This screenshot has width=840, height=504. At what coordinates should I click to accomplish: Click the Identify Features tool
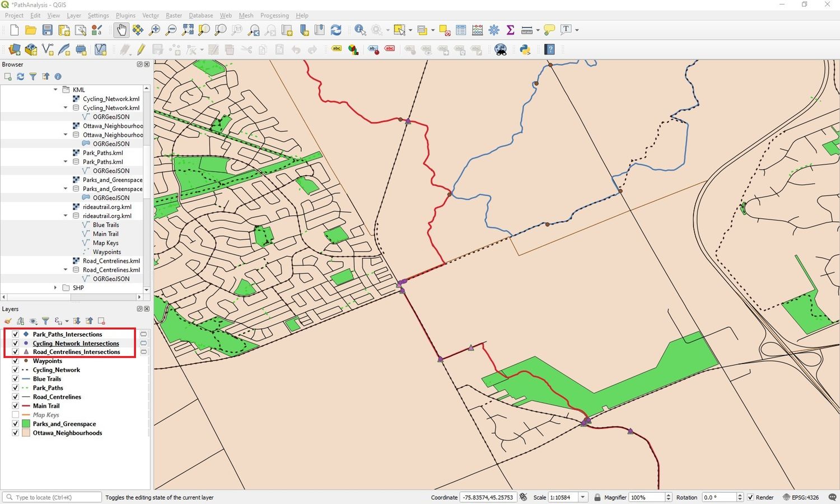[x=359, y=30]
